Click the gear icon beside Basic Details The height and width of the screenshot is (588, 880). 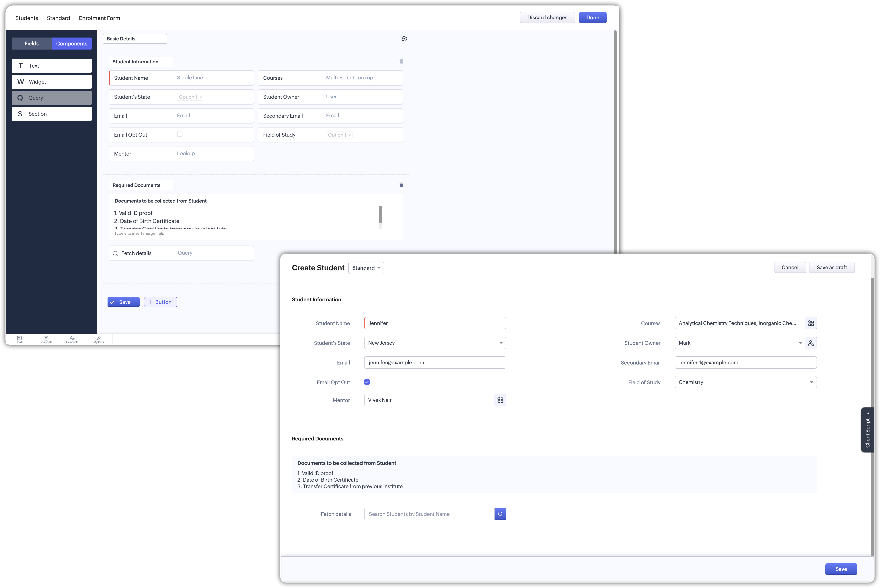coord(404,39)
